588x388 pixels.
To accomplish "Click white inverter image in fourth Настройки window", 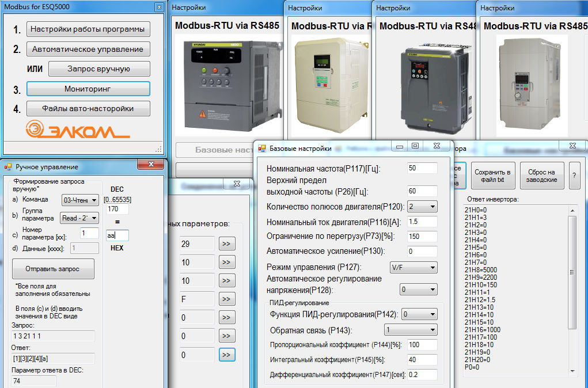I will pyautogui.click(x=532, y=86).
